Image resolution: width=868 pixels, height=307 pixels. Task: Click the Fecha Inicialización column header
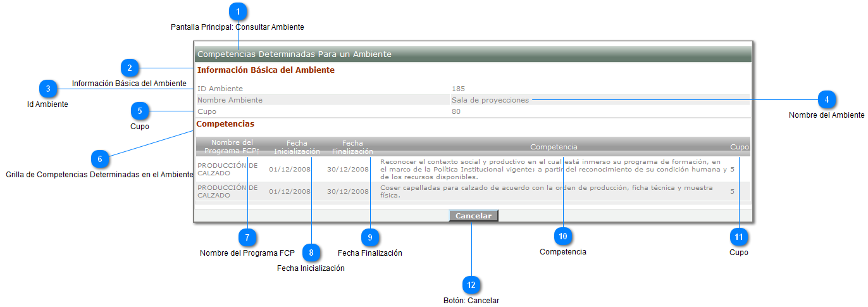(297, 147)
